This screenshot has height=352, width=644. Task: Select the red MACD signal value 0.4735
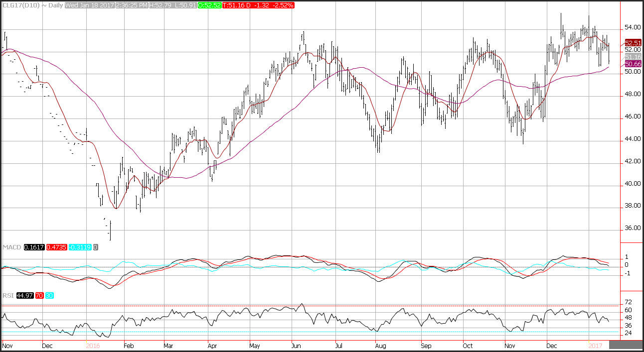coord(56,247)
